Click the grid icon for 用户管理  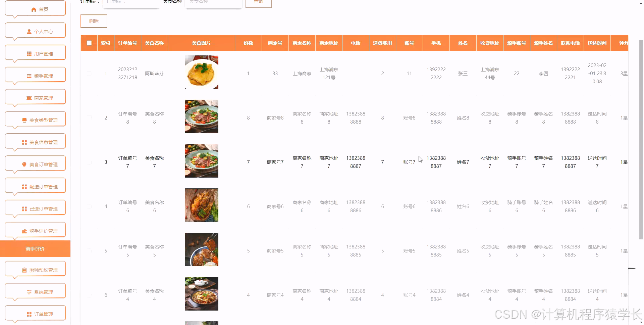tap(29, 54)
